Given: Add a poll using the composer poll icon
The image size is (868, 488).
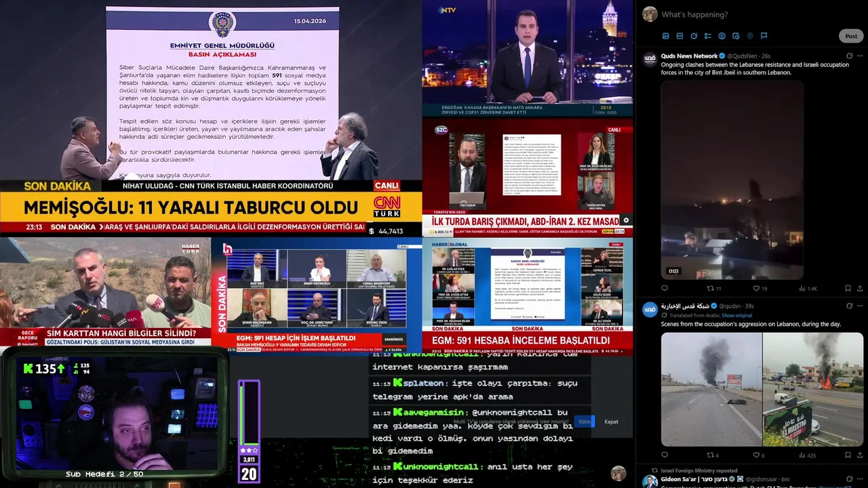Looking at the screenshot, I should (707, 36).
